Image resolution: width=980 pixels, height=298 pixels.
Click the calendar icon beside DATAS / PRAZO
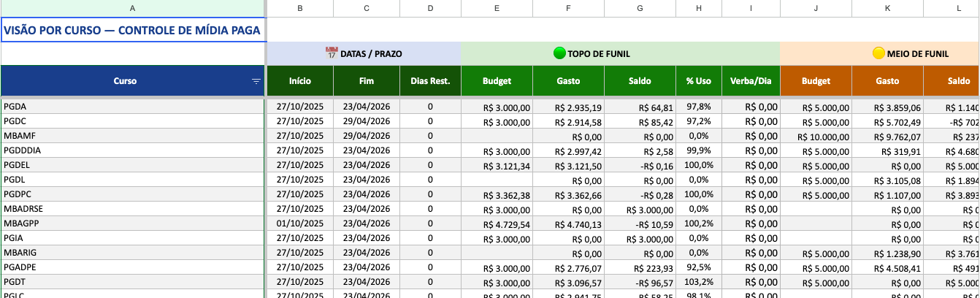332,53
